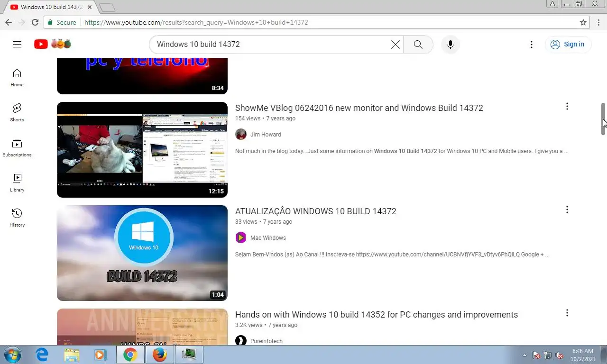Open Shorts in the sidebar
This screenshot has height=364, width=607.
17,112
